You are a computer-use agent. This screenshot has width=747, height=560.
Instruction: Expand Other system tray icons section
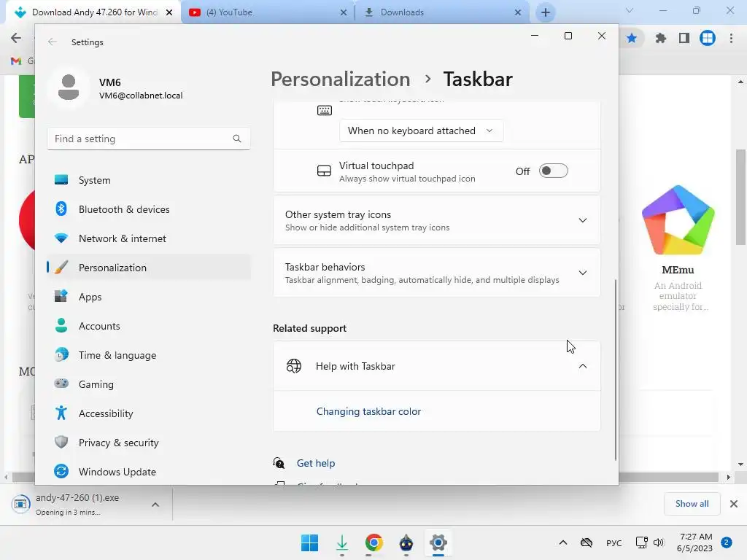436,220
